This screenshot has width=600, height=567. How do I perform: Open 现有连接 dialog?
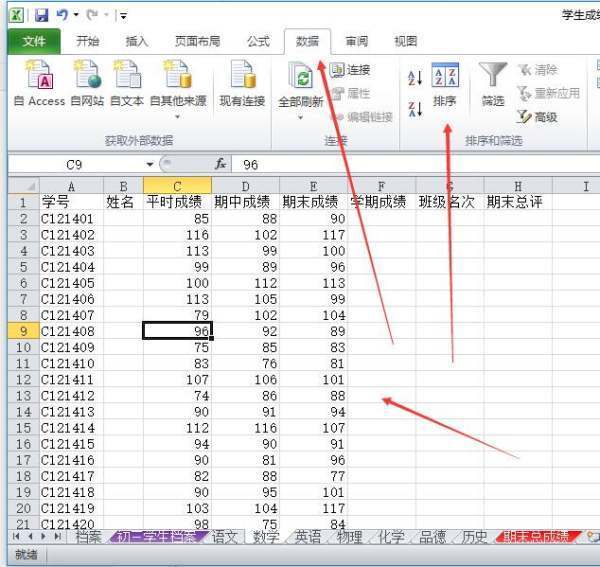(x=242, y=83)
